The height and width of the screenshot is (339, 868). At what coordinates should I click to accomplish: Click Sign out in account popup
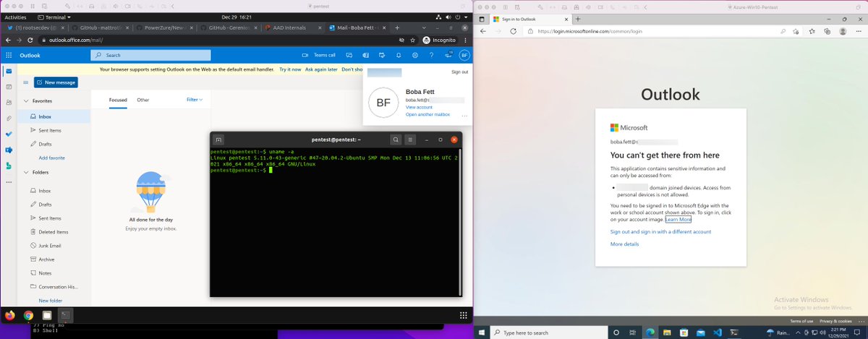459,72
